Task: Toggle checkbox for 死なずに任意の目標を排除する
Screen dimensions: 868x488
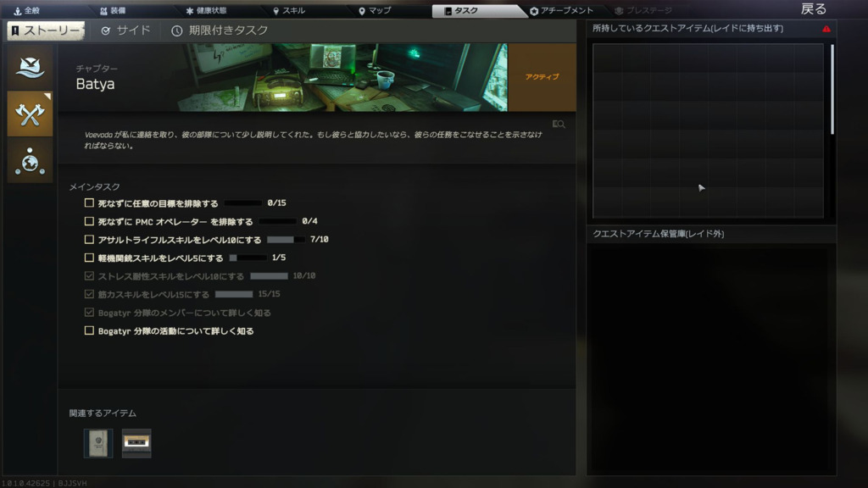Action: [x=89, y=203]
